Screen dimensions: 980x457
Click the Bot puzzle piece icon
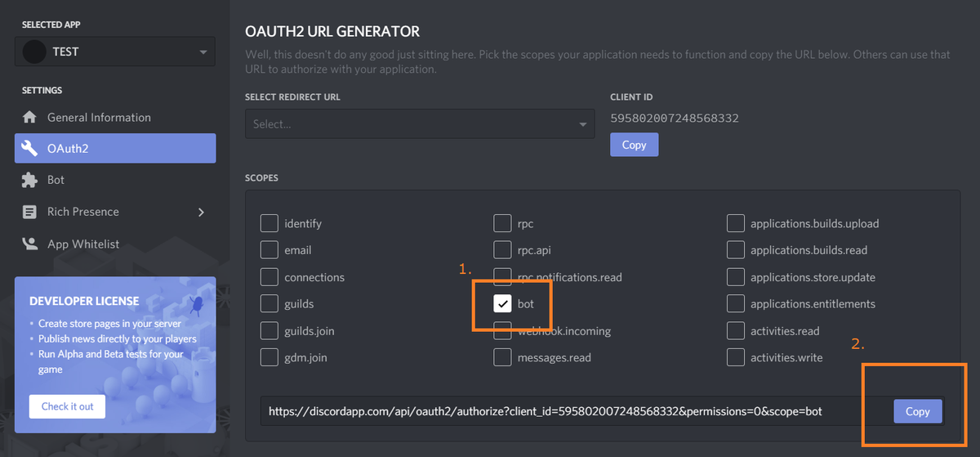click(29, 180)
